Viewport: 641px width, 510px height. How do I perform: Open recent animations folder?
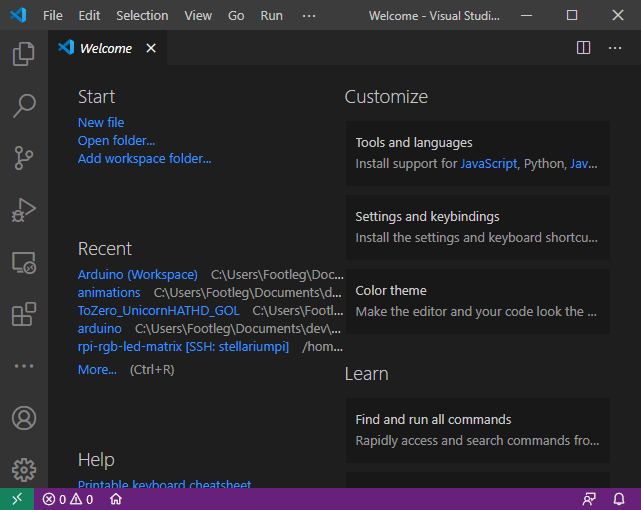click(x=109, y=293)
